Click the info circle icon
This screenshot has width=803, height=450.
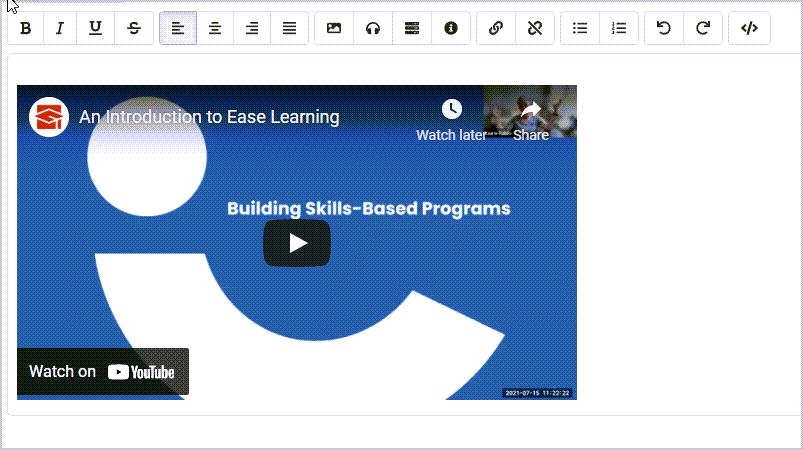click(451, 28)
